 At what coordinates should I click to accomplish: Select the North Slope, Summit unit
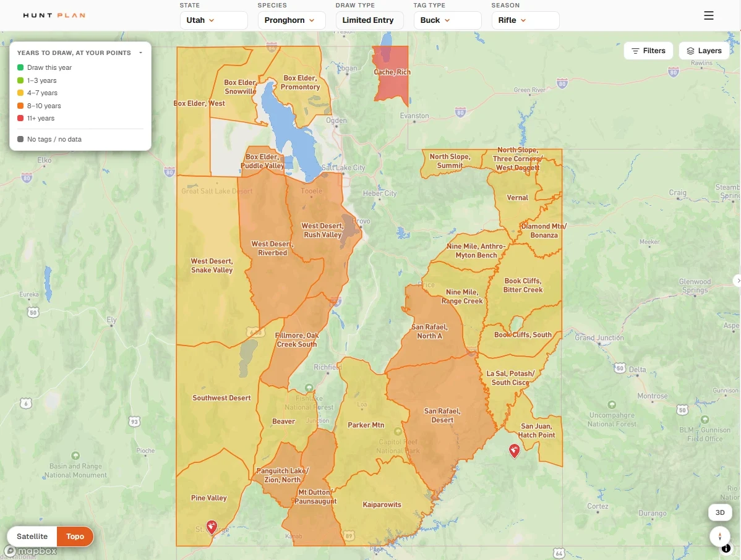pos(450,161)
